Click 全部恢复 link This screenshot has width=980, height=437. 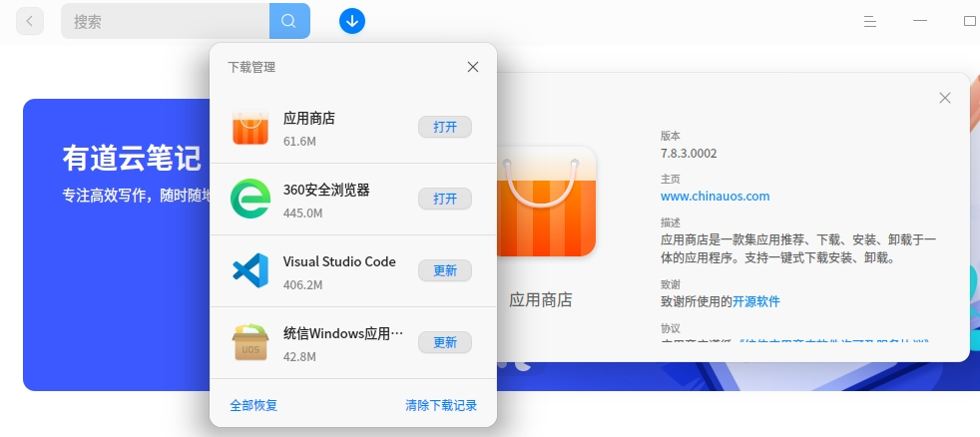coord(253,405)
